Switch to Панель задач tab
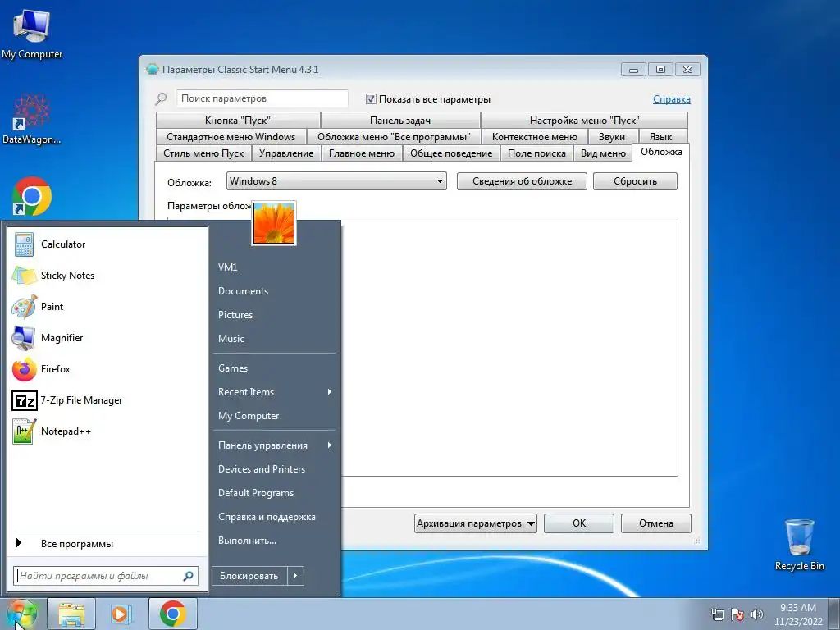 [x=400, y=121]
